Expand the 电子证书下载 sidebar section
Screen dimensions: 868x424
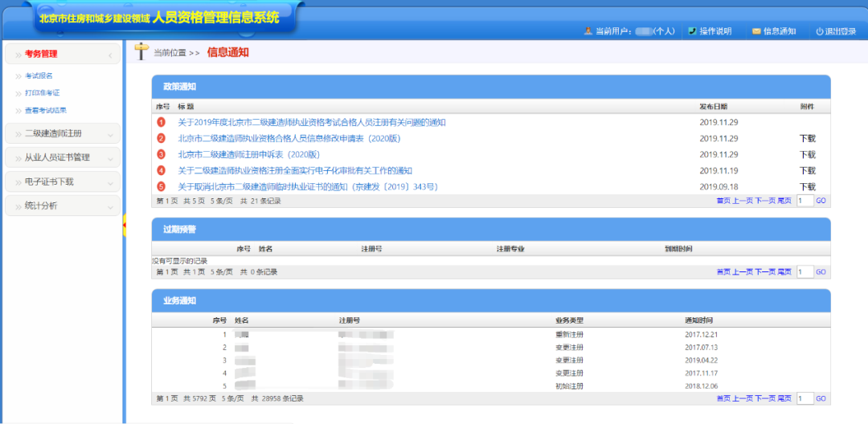click(110, 182)
